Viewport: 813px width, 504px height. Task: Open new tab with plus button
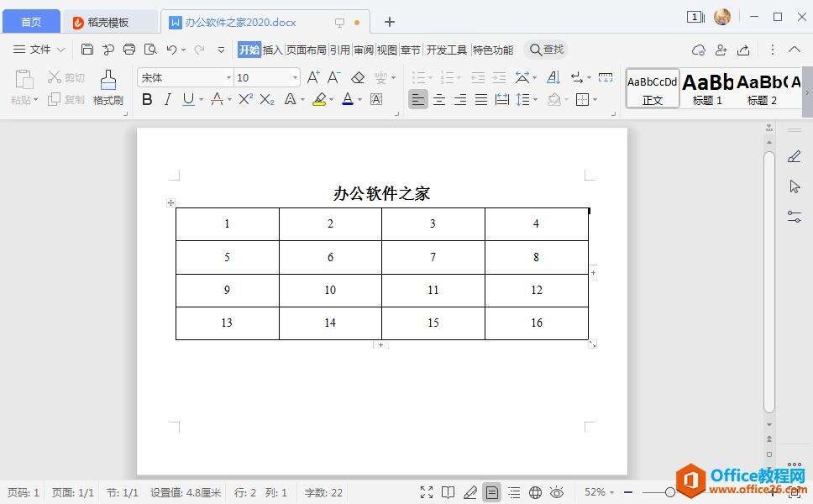coord(390,22)
